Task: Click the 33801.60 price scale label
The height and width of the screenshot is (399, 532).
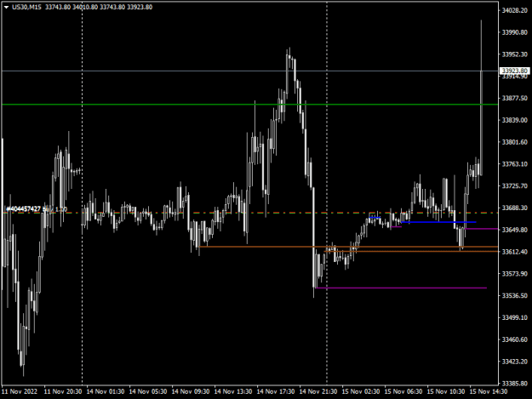Action: [x=515, y=142]
